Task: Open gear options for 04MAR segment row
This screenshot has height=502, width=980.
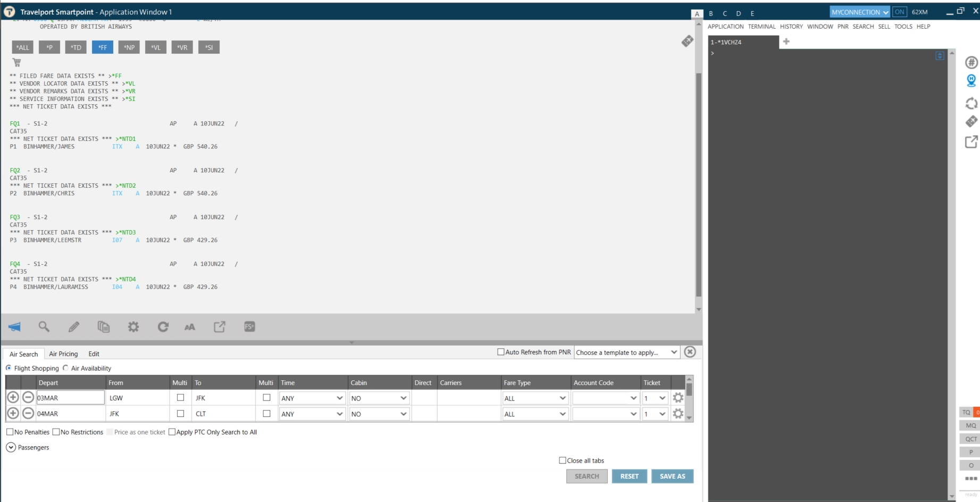Action: pyautogui.click(x=678, y=413)
